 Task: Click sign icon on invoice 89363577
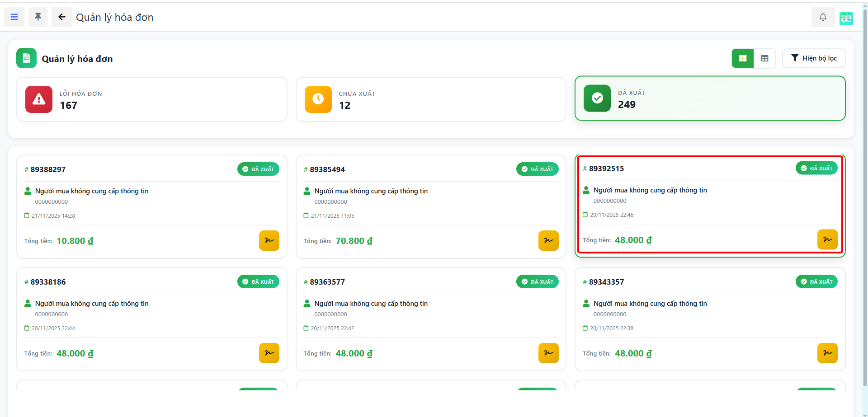548,353
